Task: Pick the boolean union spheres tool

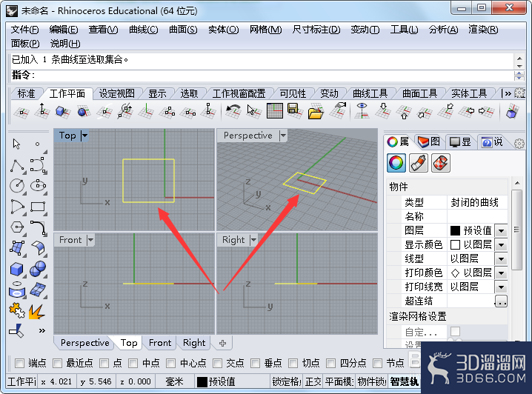Action: click(38, 269)
